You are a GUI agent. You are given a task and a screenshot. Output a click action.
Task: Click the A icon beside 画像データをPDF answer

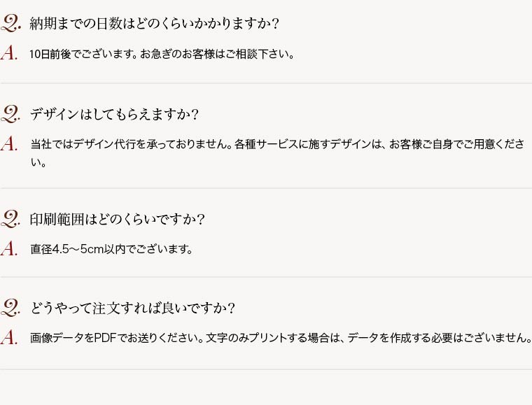click(x=9, y=338)
